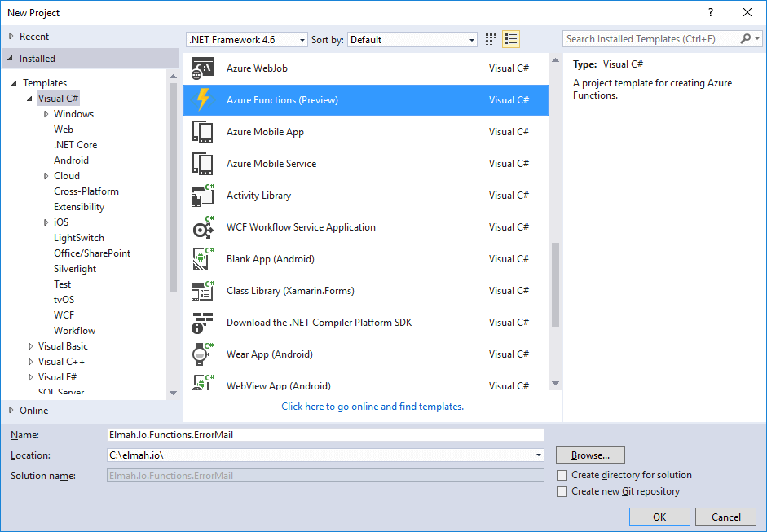
Task: Switch to small icons view
Action: [x=491, y=39]
